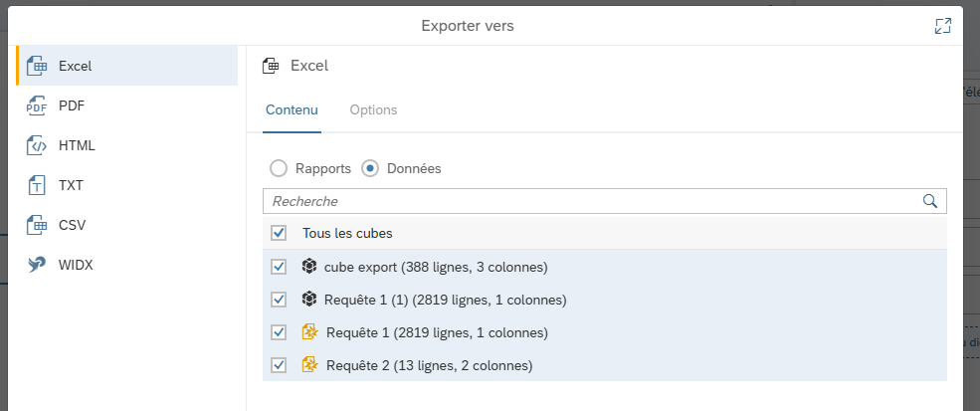Select Excel in the export format list
This screenshot has height=411, width=980.
(x=127, y=66)
